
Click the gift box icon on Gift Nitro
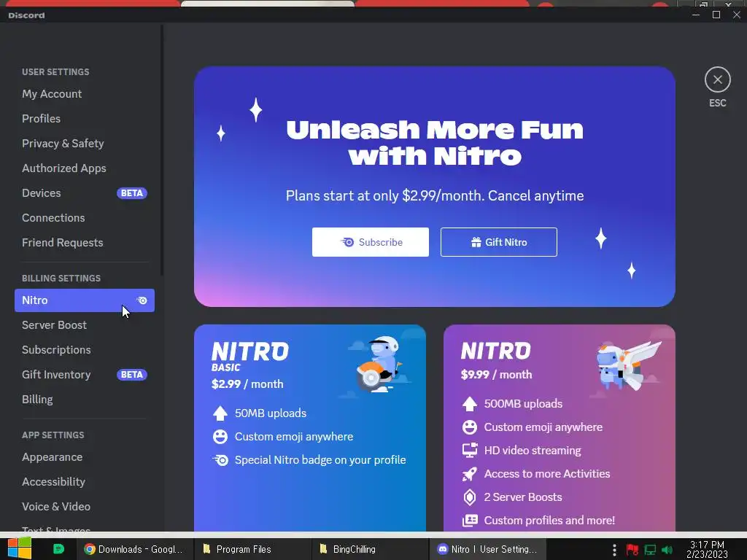point(476,242)
